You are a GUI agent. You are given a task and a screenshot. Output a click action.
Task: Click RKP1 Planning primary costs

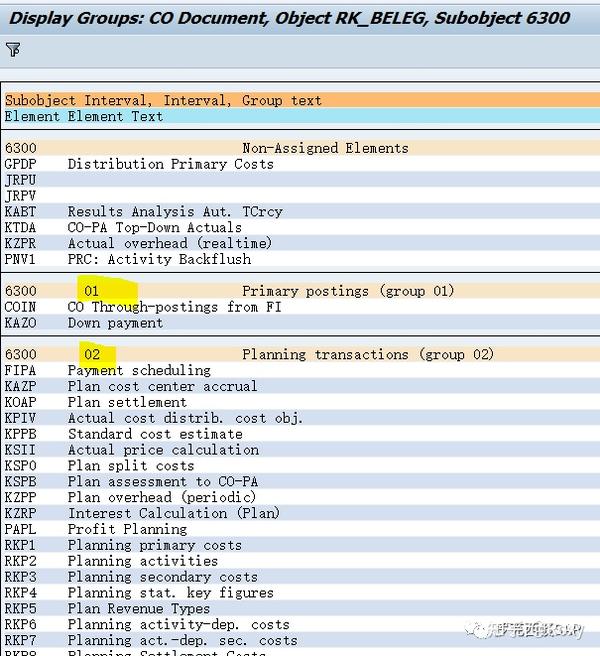click(x=301, y=546)
